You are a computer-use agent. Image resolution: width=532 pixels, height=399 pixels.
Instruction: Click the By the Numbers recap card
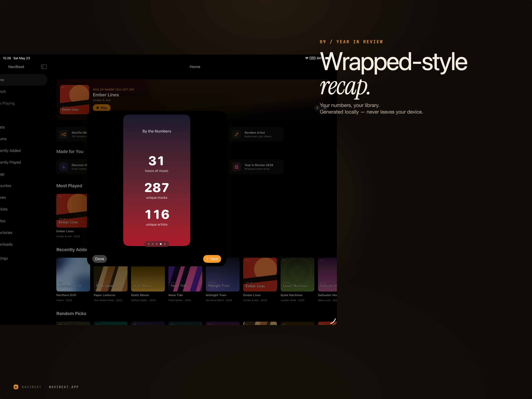pos(157,180)
